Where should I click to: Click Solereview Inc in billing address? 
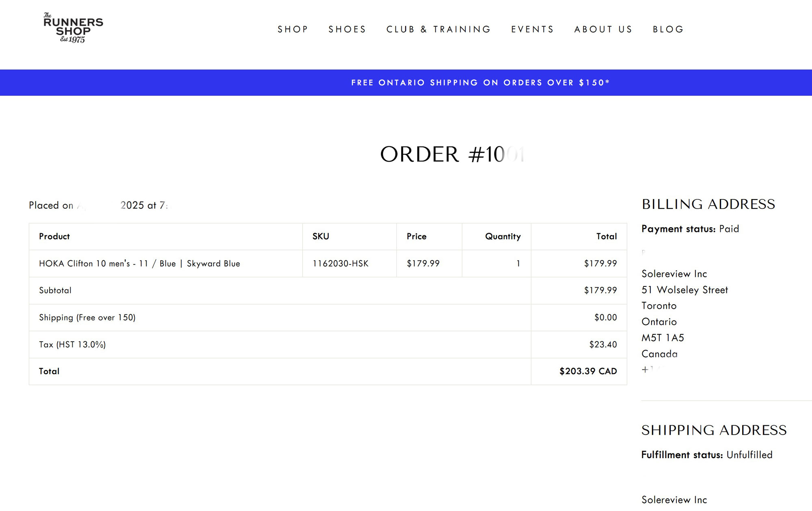click(x=674, y=274)
